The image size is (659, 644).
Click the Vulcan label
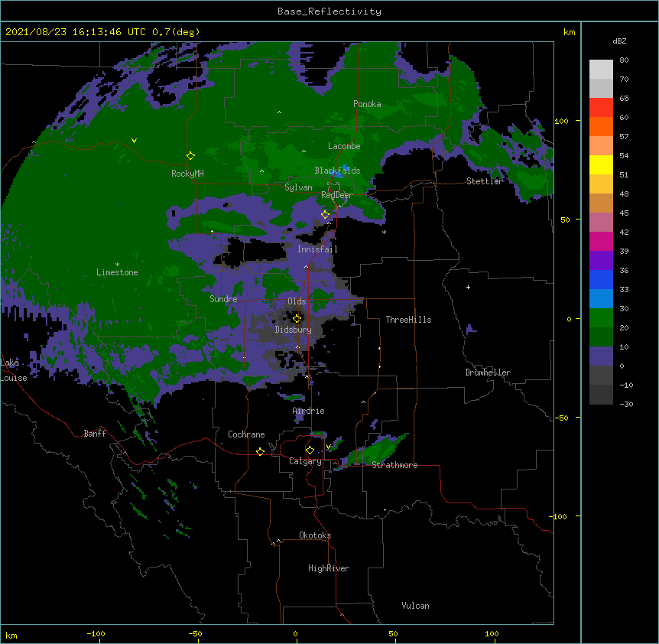[415, 606]
